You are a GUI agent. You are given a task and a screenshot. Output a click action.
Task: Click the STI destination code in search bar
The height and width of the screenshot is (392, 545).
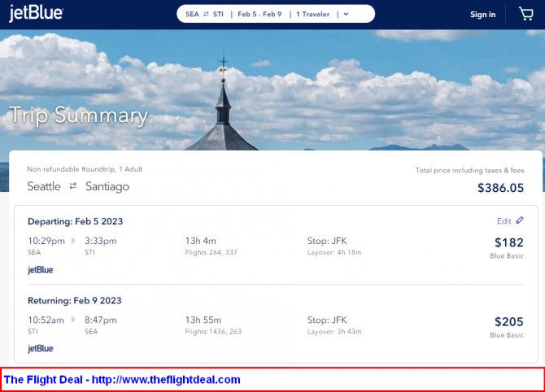(218, 15)
